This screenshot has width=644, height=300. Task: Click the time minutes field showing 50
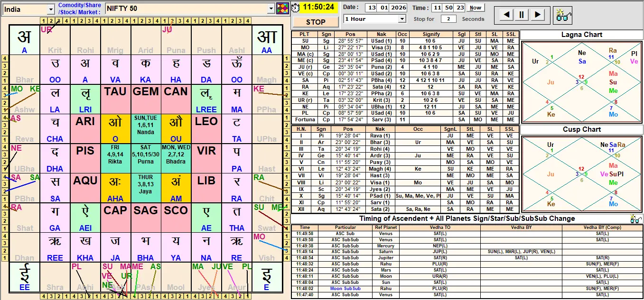tap(448, 8)
